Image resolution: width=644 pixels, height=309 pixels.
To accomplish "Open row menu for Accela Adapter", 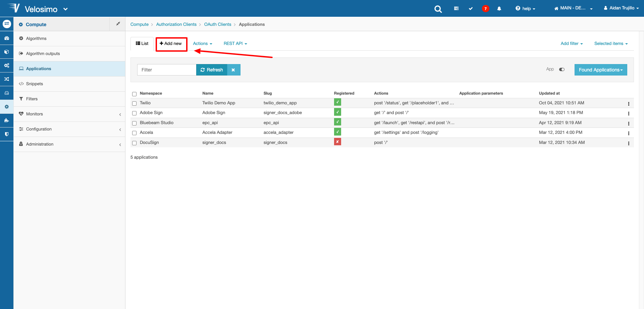I will tap(629, 133).
